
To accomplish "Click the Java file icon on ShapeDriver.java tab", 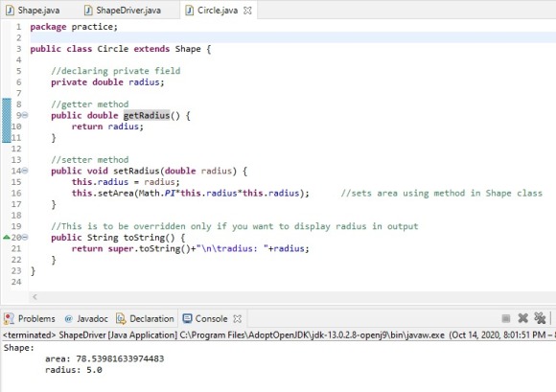I will point(88,11).
